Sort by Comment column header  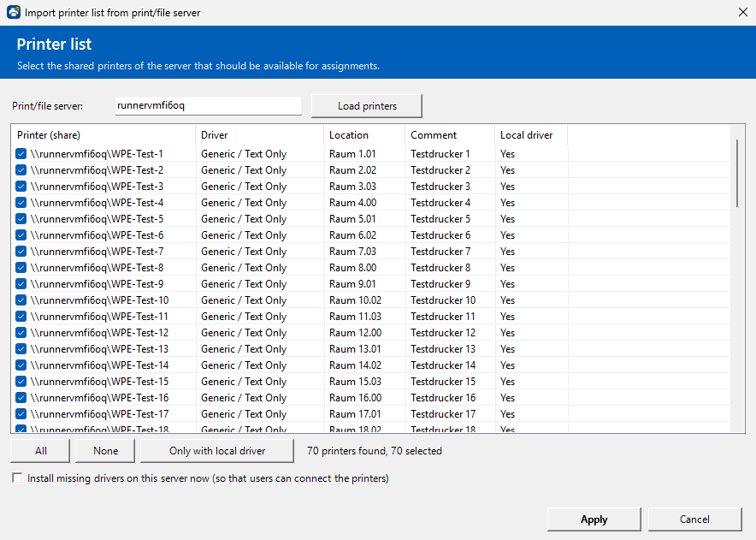(x=450, y=135)
